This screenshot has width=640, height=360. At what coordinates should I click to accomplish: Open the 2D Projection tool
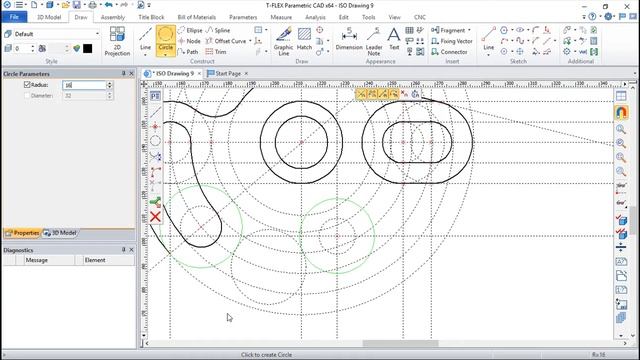pyautogui.click(x=117, y=41)
